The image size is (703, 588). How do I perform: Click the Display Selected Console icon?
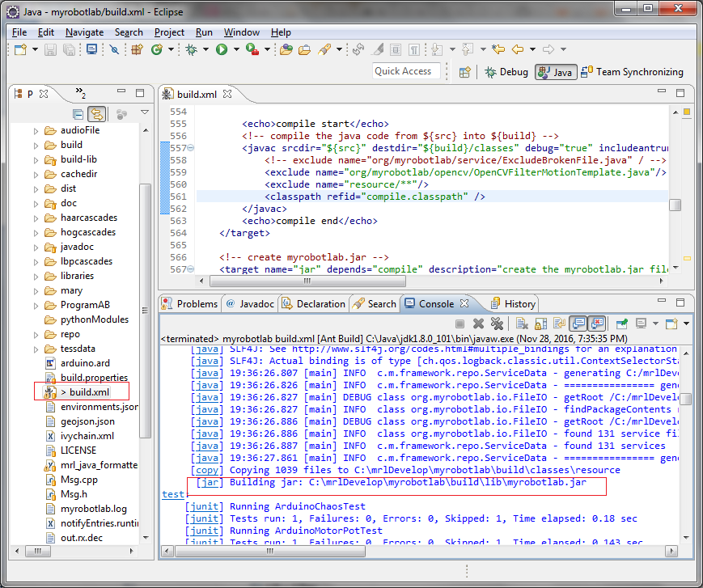642,324
